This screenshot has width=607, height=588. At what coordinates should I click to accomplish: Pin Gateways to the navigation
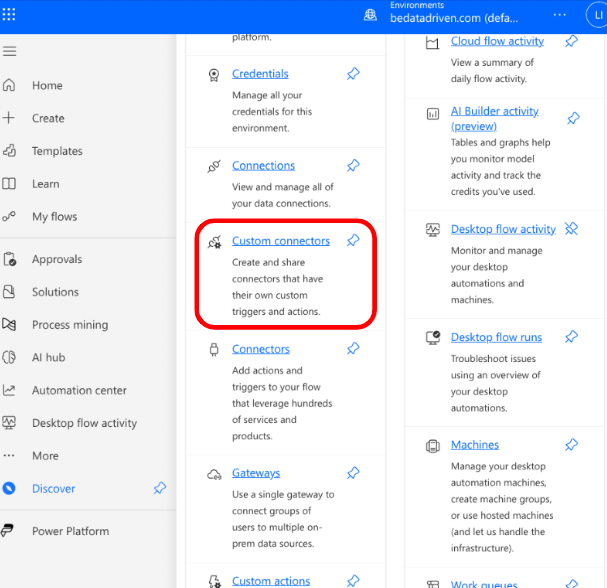353,473
